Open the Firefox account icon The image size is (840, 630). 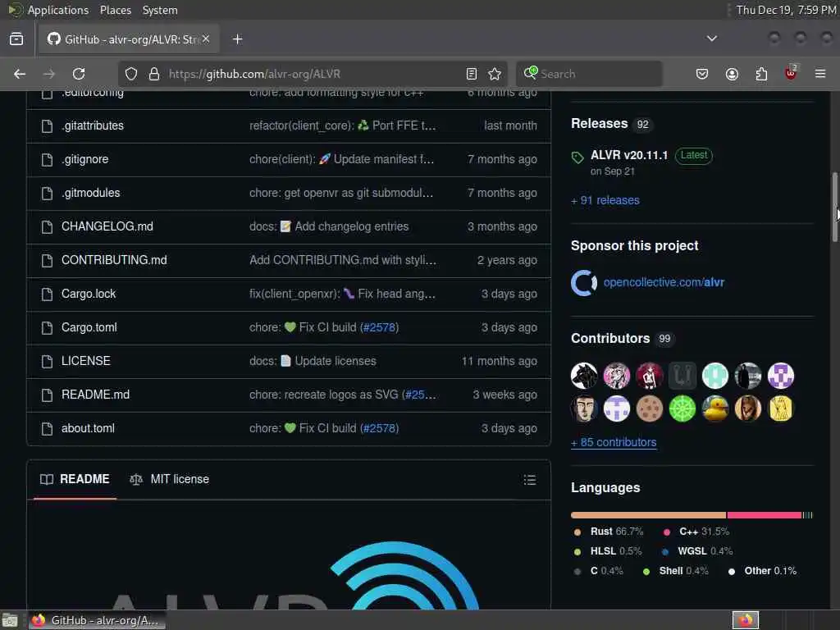pyautogui.click(x=732, y=74)
